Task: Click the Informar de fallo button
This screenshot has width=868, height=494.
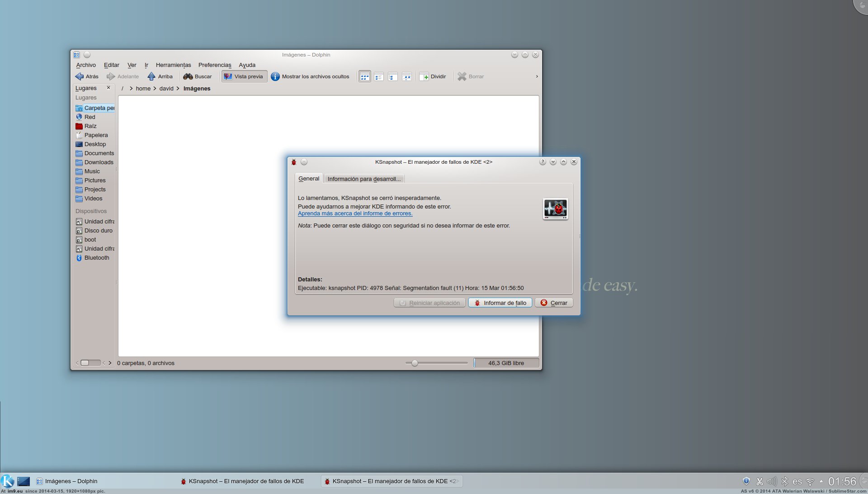Action: [500, 303]
